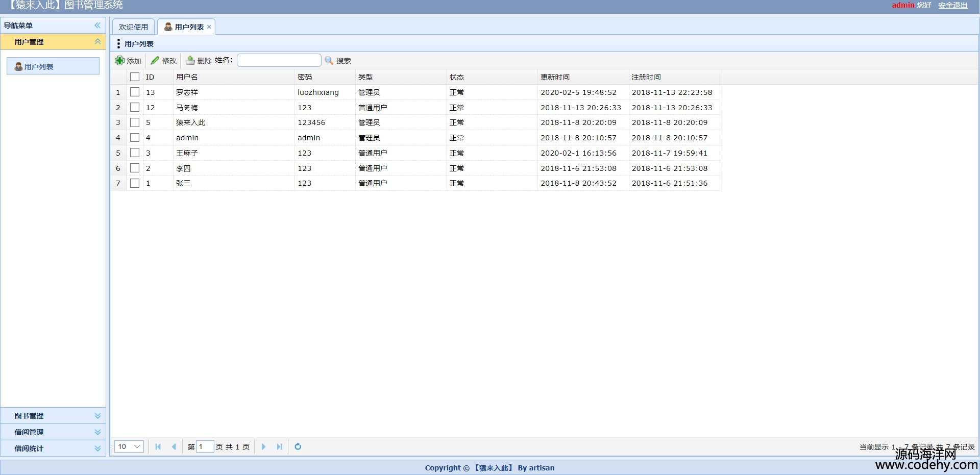Sort by the 更新时间 column header

pos(555,77)
